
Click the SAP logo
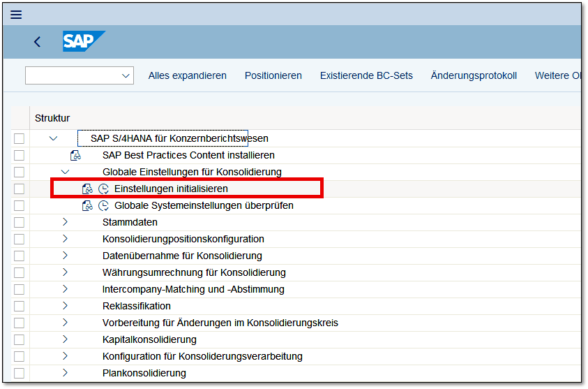point(82,42)
